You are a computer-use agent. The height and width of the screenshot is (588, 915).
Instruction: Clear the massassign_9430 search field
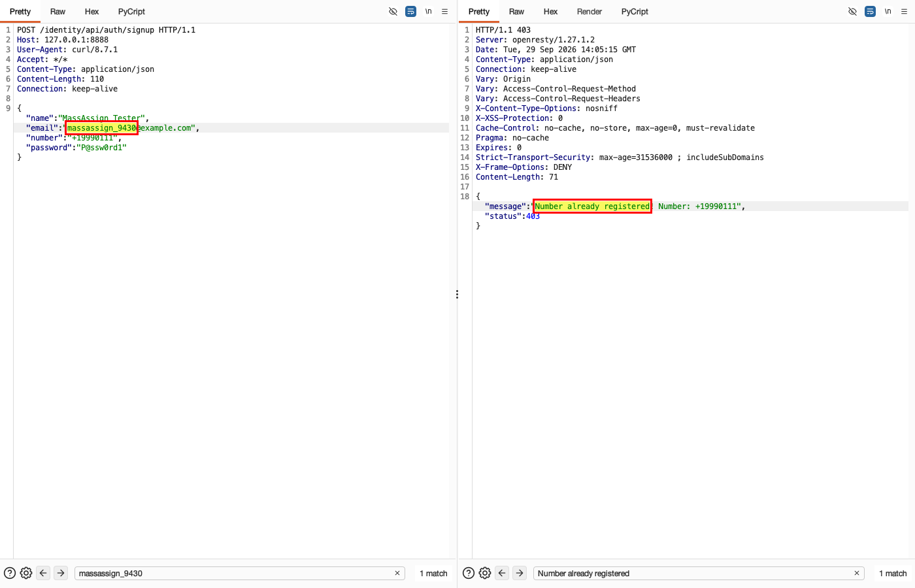[x=397, y=573]
